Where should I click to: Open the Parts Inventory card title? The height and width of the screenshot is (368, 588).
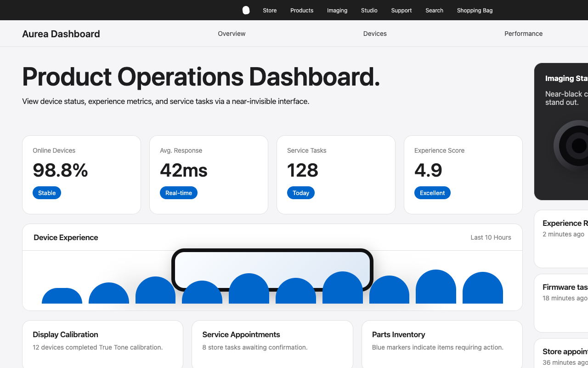[x=399, y=334]
